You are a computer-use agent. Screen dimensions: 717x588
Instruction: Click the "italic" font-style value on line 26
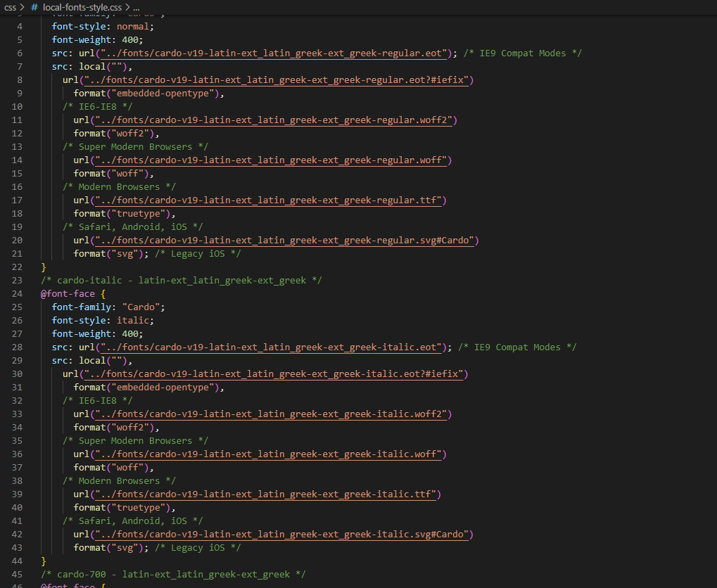134,321
